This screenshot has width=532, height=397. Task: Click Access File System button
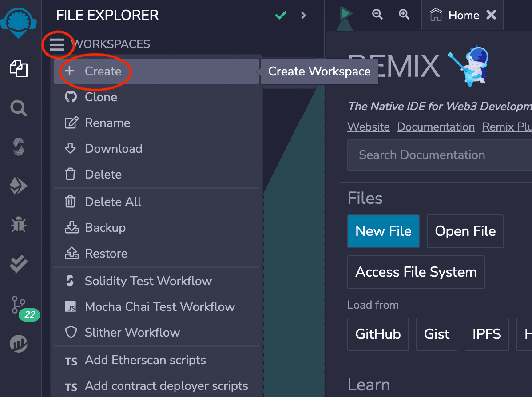pos(416,272)
